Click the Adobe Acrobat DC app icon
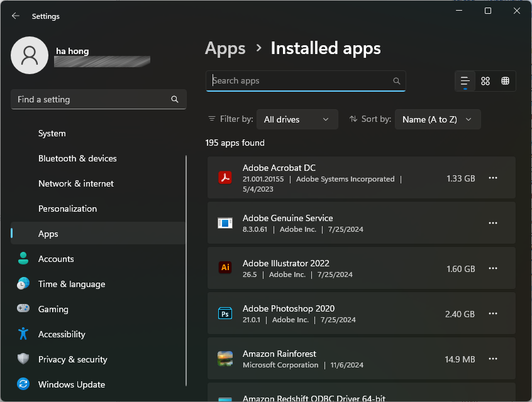The width and height of the screenshot is (532, 402). 225,178
